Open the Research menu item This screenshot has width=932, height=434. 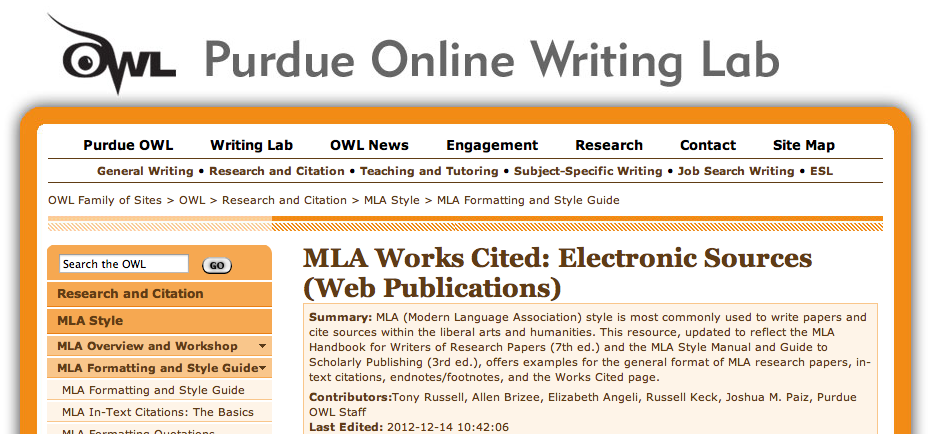click(x=609, y=145)
